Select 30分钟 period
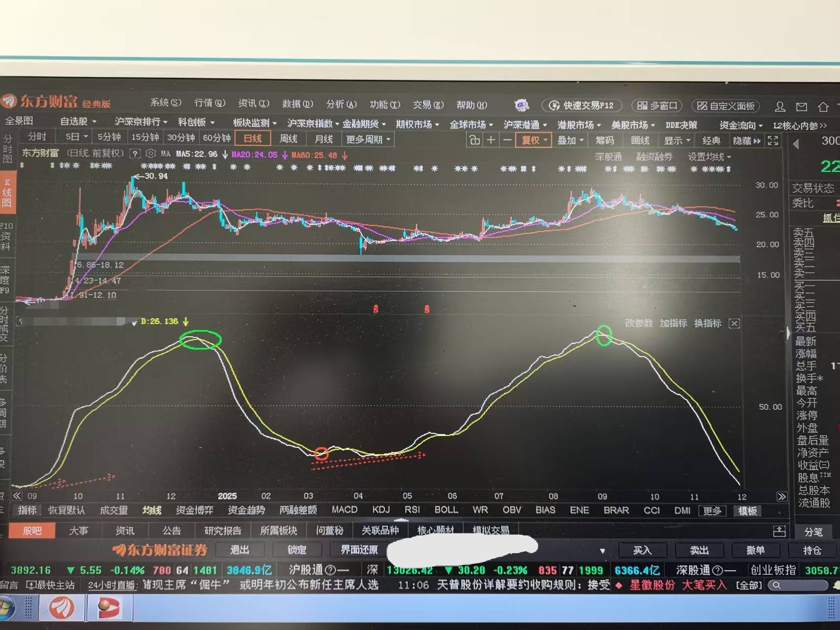840x630 pixels. [181, 137]
